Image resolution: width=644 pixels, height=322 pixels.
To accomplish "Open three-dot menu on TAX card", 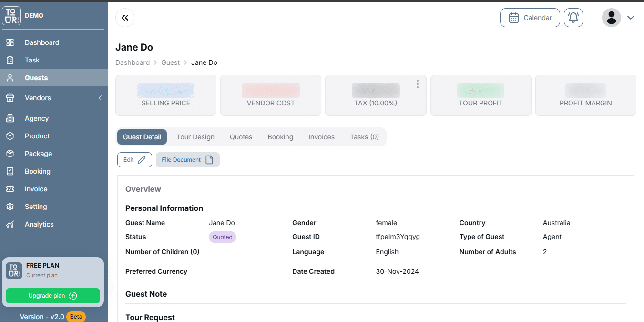I will point(417,84).
